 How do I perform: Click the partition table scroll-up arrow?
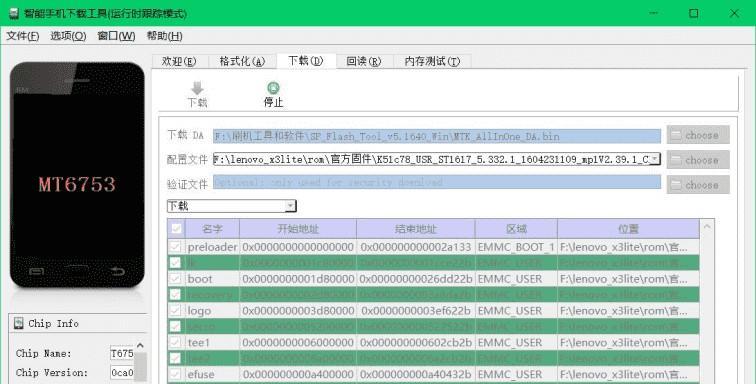coord(707,226)
